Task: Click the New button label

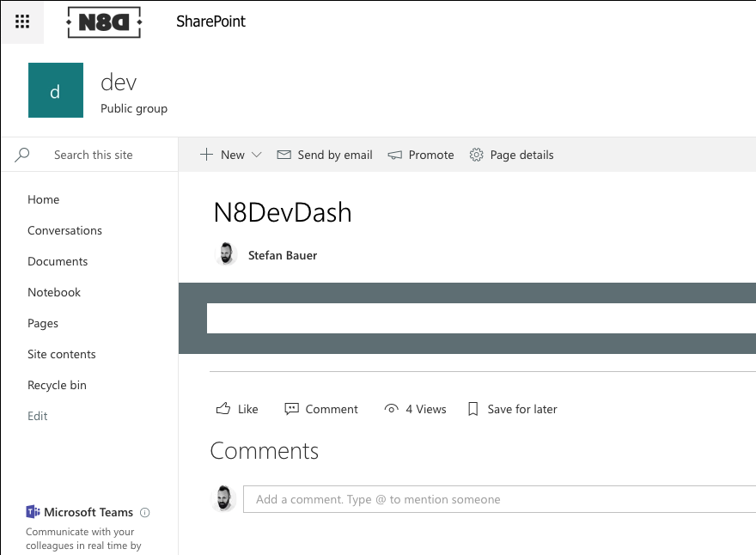Action: coord(233,155)
